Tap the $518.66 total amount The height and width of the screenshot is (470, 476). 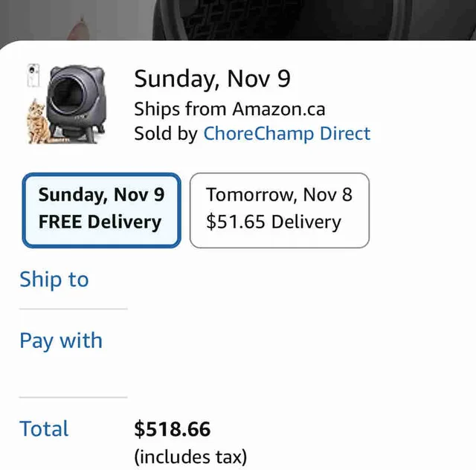click(x=172, y=428)
